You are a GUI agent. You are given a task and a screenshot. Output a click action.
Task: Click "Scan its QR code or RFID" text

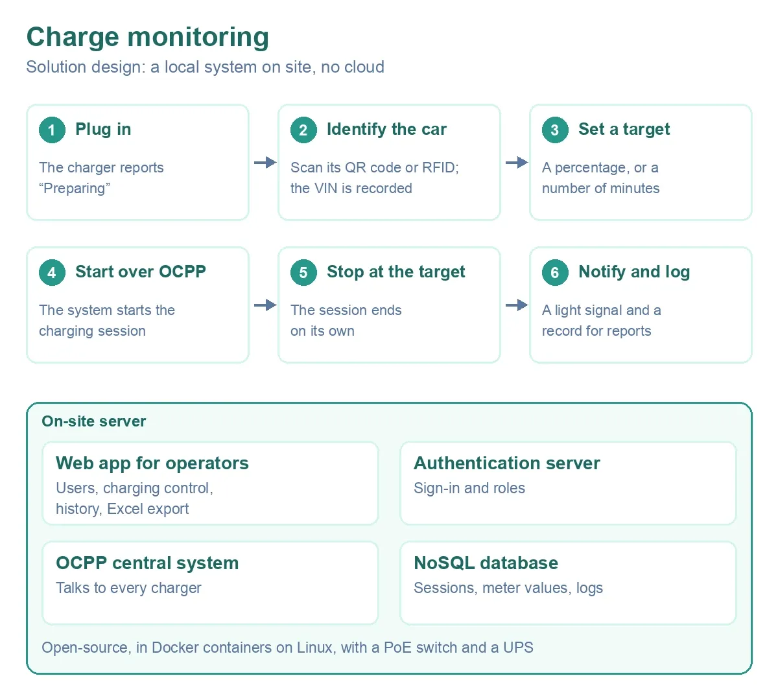[x=375, y=178]
